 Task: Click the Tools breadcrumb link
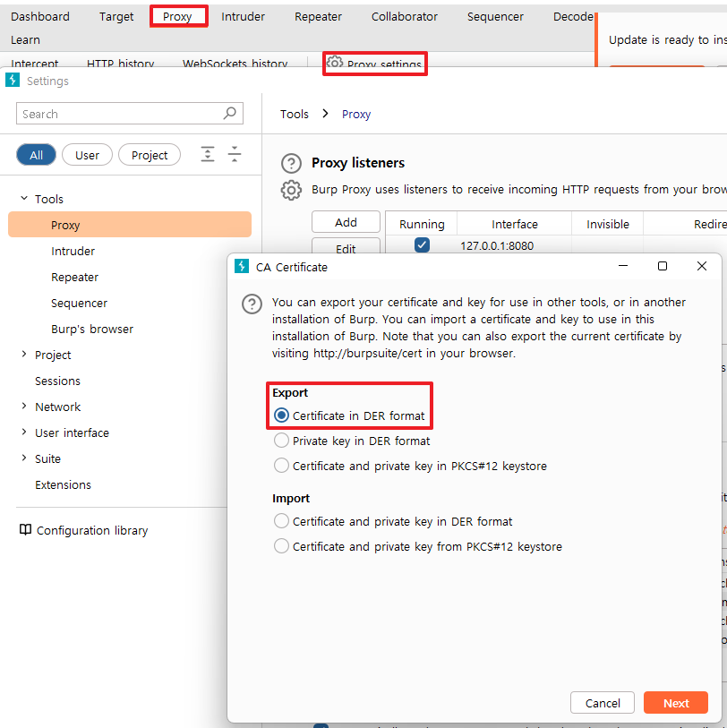coord(295,115)
